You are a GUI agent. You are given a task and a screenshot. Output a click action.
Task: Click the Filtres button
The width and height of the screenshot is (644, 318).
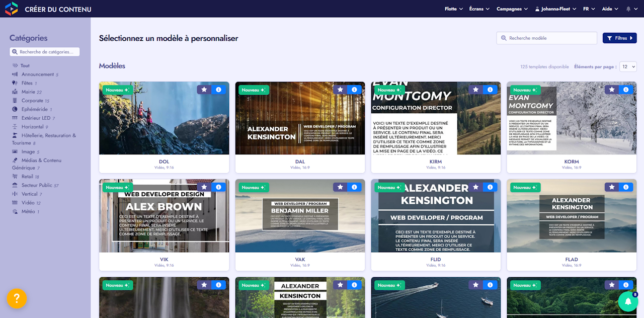620,38
